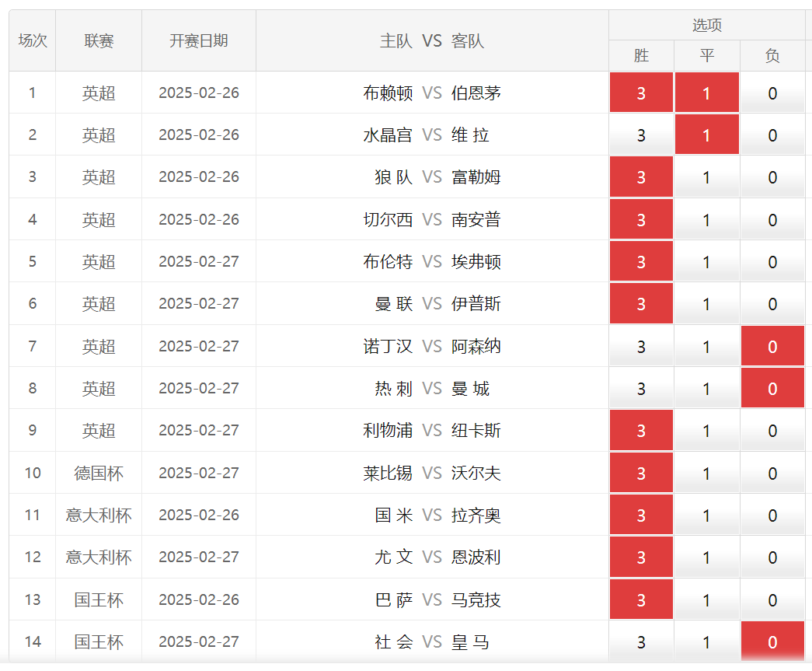Select draw (1) for 切尔西 VS 南安普
The image size is (812, 671).
point(707,219)
